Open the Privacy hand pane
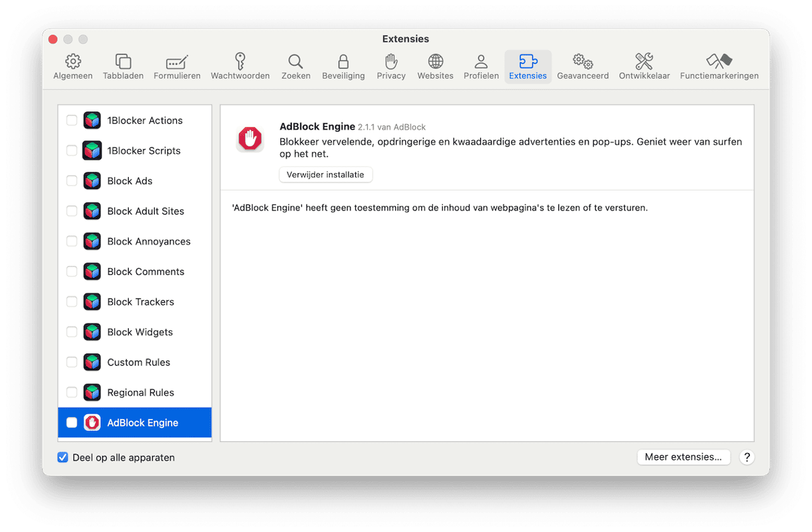812x532 pixels. pyautogui.click(x=391, y=67)
